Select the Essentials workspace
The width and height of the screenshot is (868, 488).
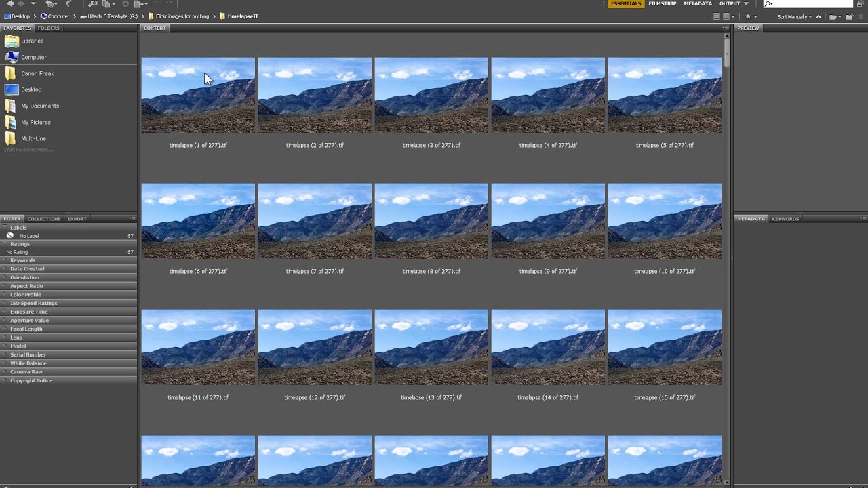625,3
